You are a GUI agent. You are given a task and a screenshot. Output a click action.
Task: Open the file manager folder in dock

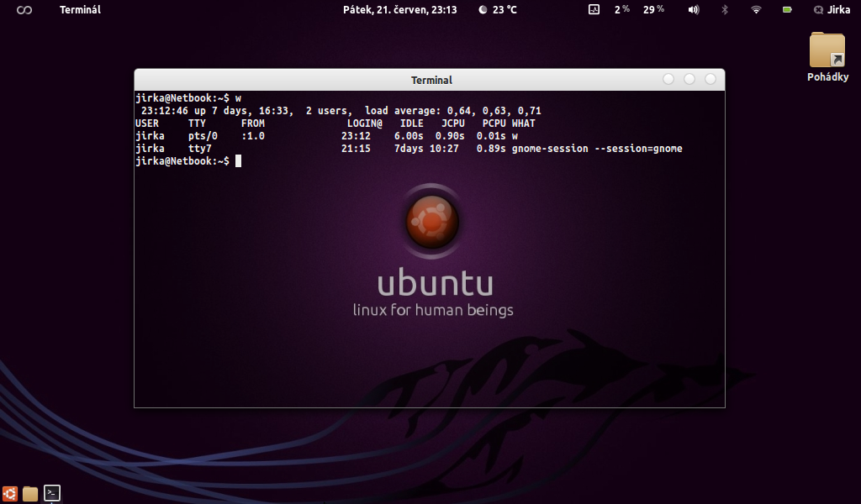(x=30, y=493)
